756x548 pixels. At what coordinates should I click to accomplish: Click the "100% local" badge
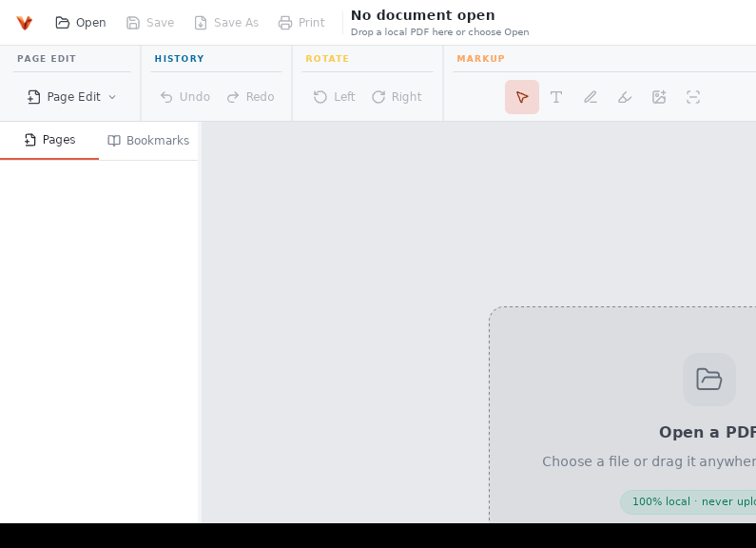click(688, 501)
